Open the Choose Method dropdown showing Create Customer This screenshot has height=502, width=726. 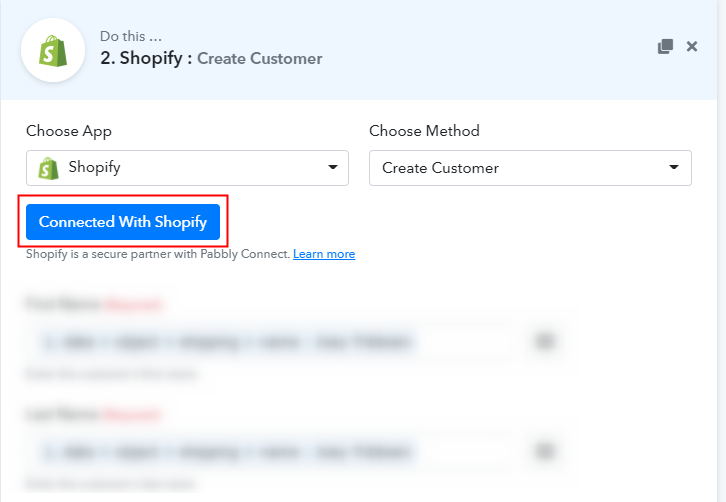[x=530, y=168]
